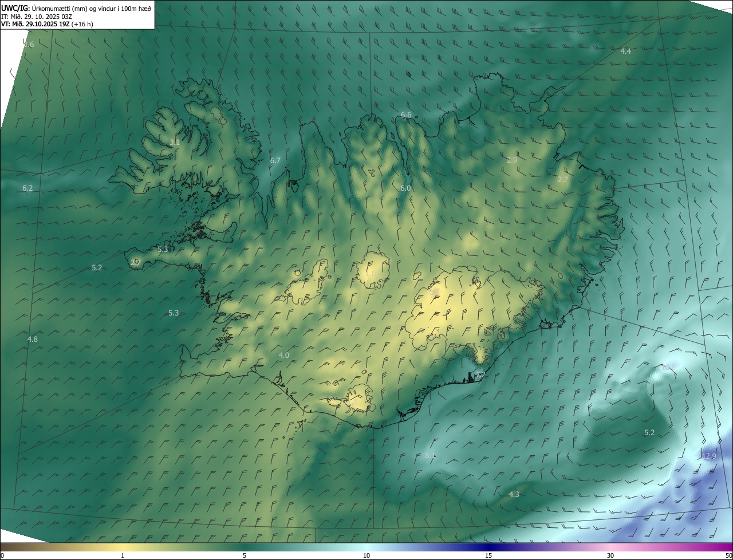Screen dimensions: 733x560
Task: Select the 6.7 value in the Húnaflói bay
Action: (x=275, y=161)
